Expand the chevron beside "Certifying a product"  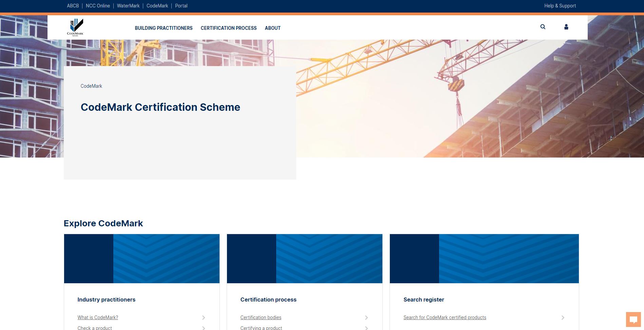pos(366,328)
